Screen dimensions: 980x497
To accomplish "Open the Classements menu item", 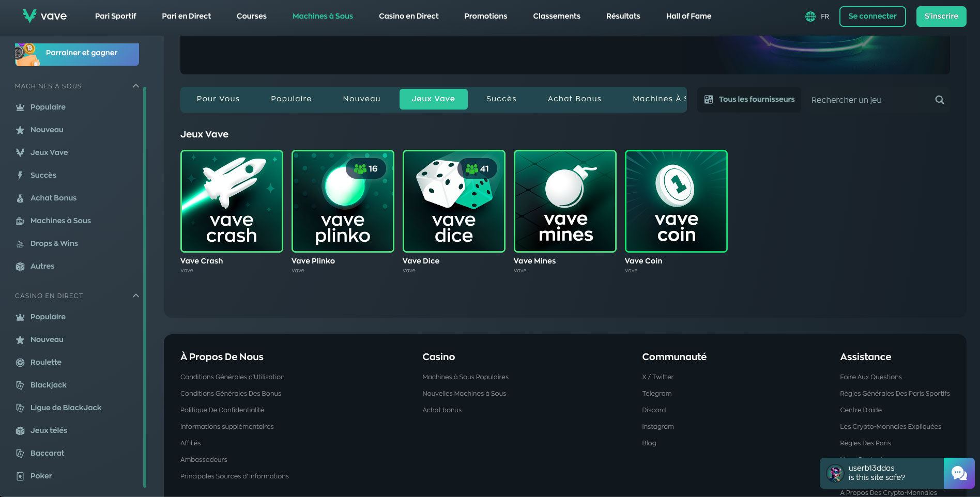I will pyautogui.click(x=557, y=16).
